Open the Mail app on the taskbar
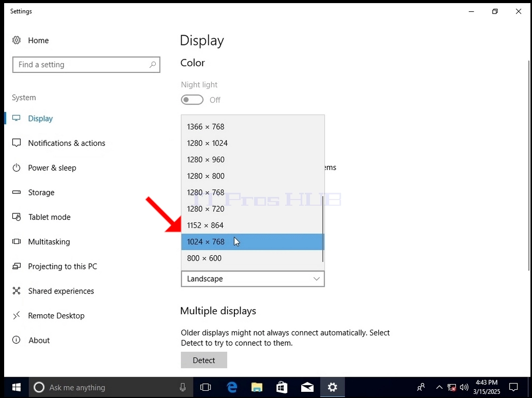This screenshot has height=398, width=532. click(307, 387)
